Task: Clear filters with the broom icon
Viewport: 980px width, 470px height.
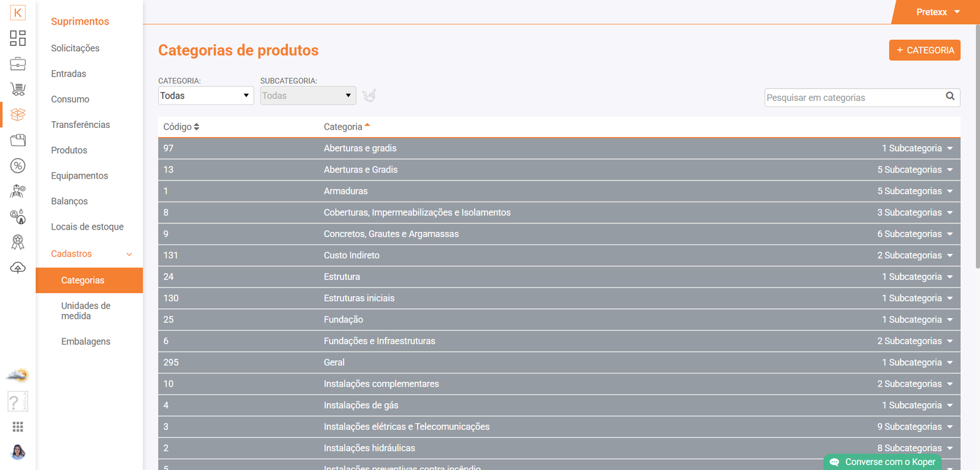Action: [x=369, y=95]
